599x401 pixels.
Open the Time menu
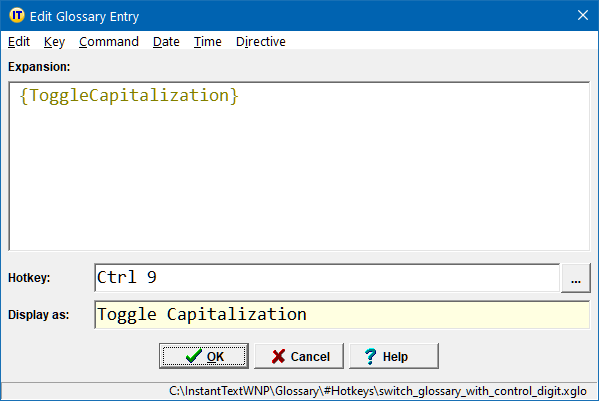[207, 41]
